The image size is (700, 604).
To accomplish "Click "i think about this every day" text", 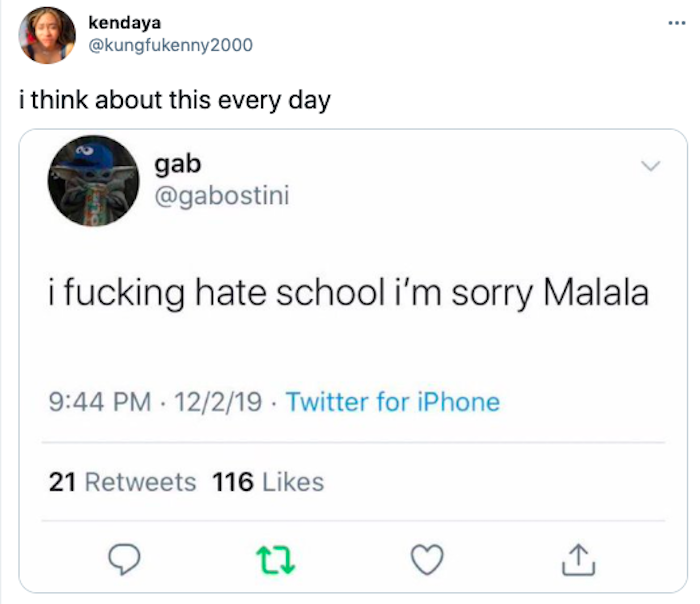I will click(175, 100).
